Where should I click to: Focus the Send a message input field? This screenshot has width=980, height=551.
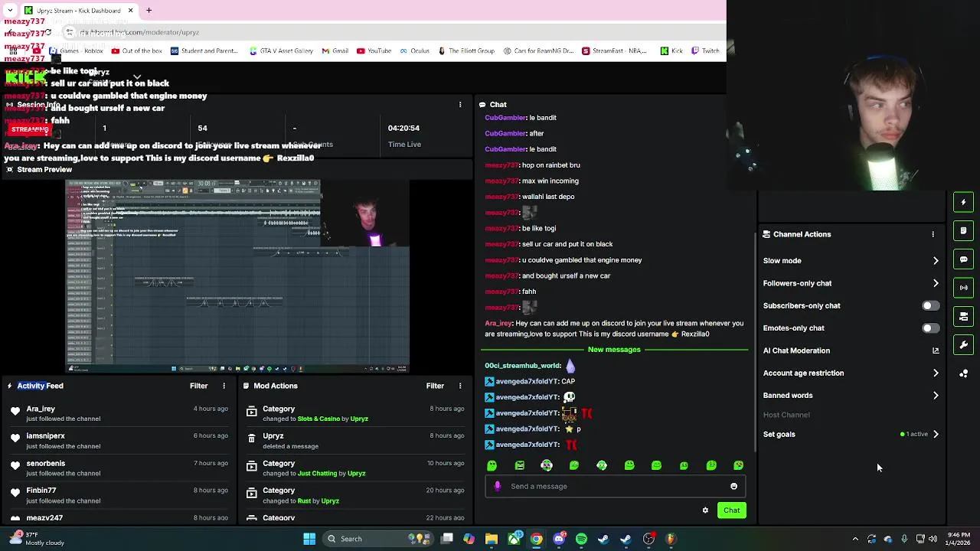[x=615, y=486]
